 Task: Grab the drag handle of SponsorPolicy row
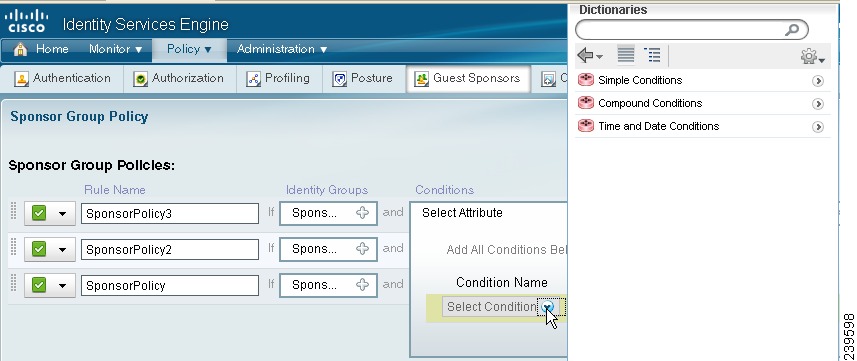click(14, 284)
